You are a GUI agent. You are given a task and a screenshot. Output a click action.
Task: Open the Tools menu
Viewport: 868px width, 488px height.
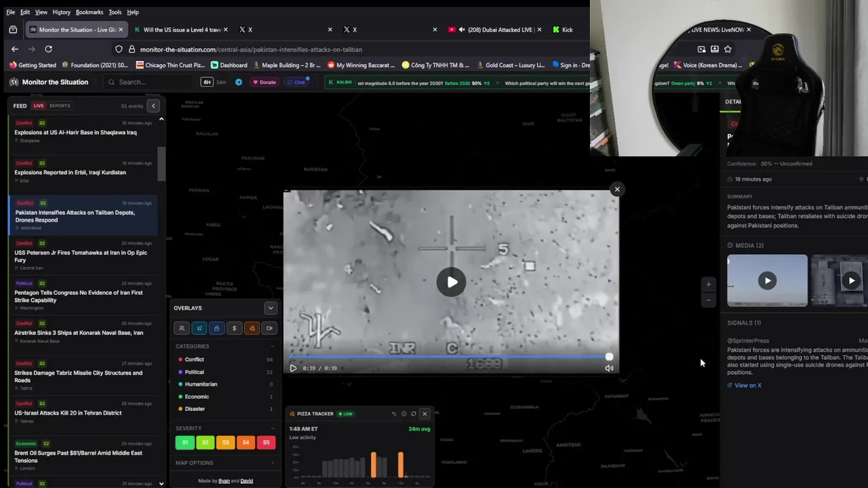(115, 12)
